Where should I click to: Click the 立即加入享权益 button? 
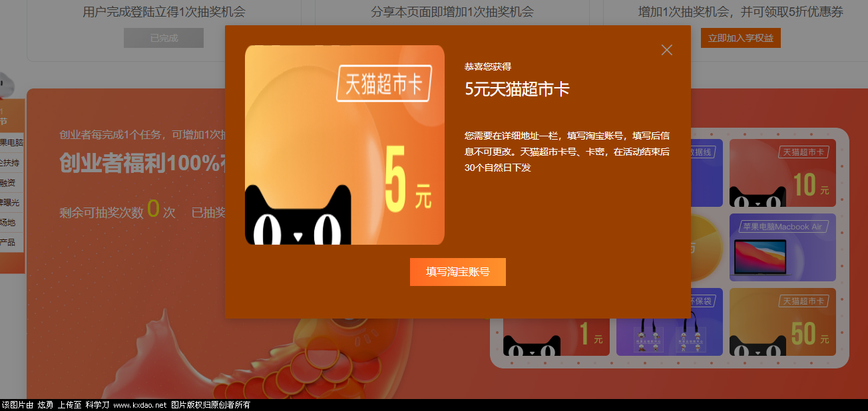tap(740, 38)
